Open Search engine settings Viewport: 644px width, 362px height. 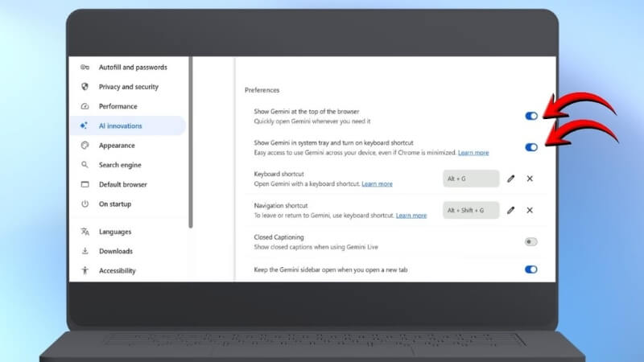pyautogui.click(x=128, y=165)
